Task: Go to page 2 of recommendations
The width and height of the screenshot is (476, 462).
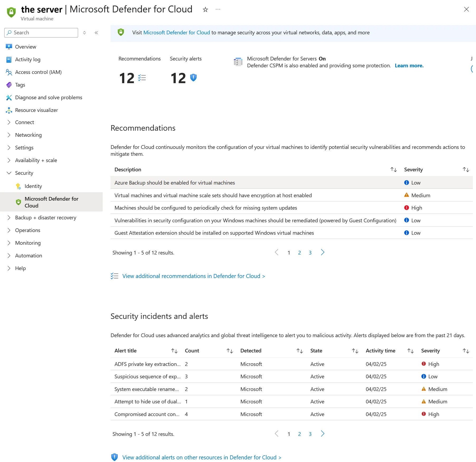Action: tap(299, 253)
